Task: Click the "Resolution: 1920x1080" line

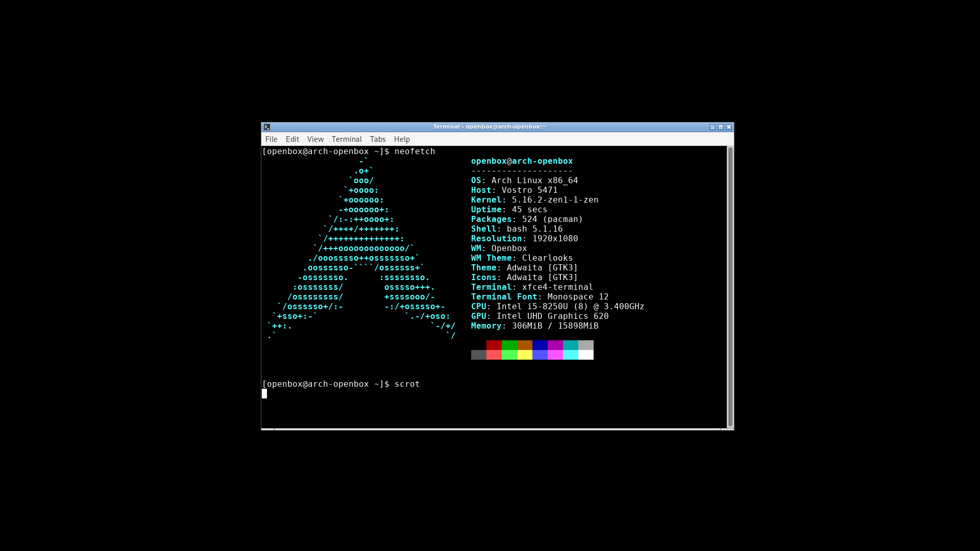Action: (x=525, y=239)
